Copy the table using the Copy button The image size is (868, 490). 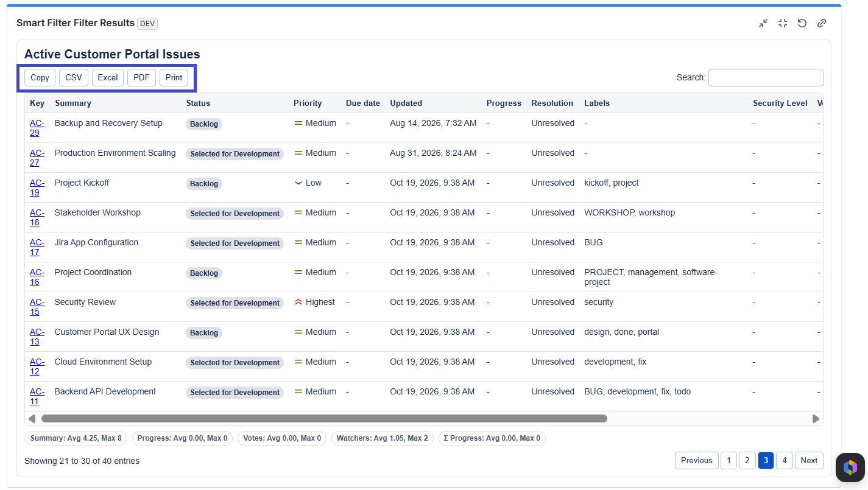pyautogui.click(x=40, y=77)
